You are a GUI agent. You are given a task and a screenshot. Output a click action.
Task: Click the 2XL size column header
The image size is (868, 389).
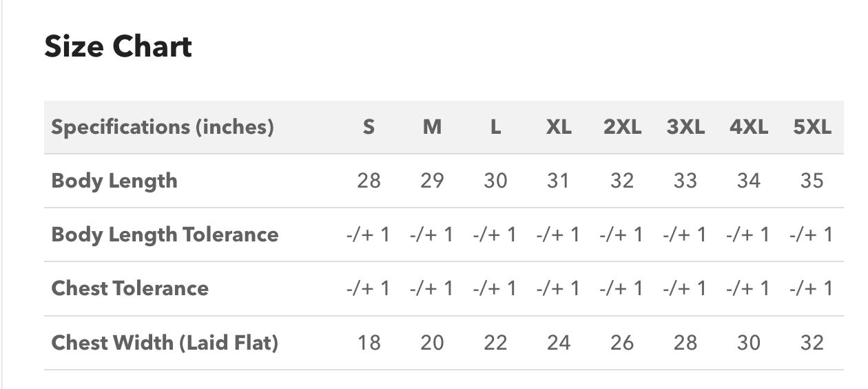click(x=622, y=127)
